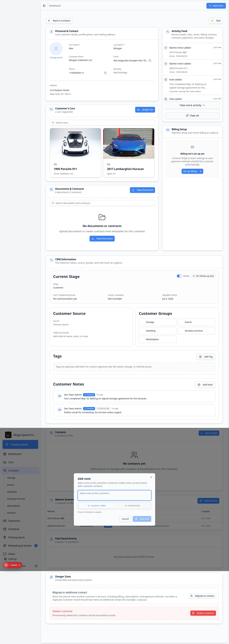
Task: Open the Stage field showing Customer
Action: point(58,288)
